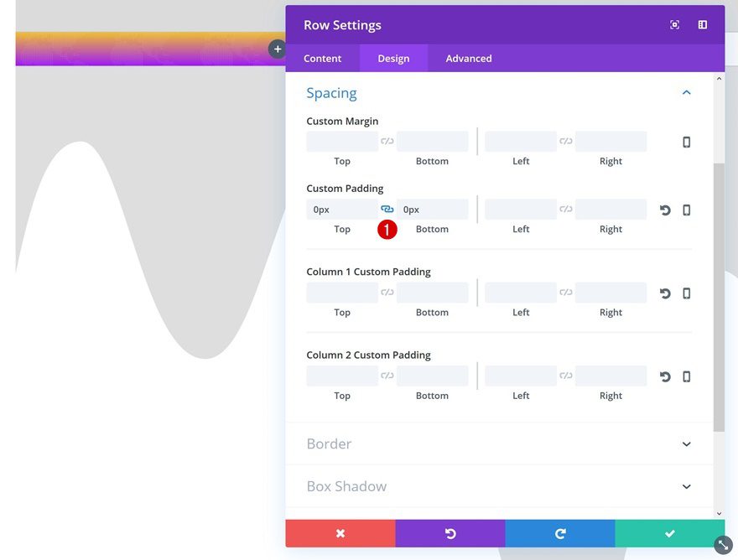Expand the Box Shadow section

[x=687, y=486]
